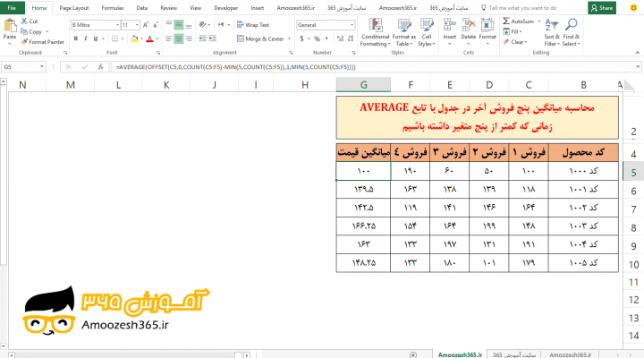Apply Comma Style icon
644x358 pixels.
[327, 38]
